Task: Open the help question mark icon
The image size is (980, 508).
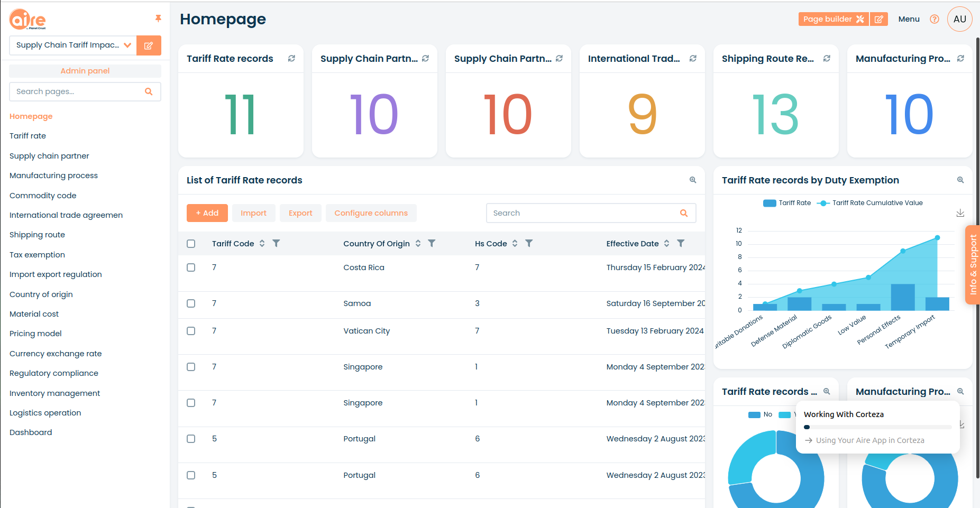Action: 935,19
